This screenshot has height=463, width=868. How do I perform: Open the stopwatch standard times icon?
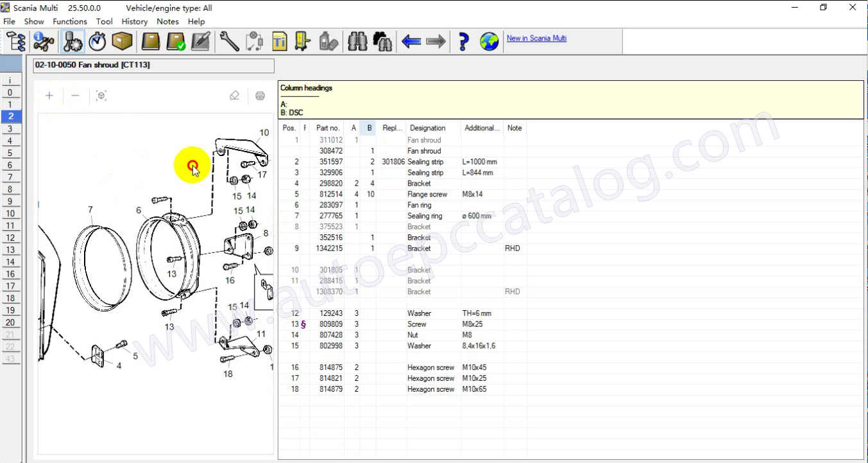coord(97,42)
